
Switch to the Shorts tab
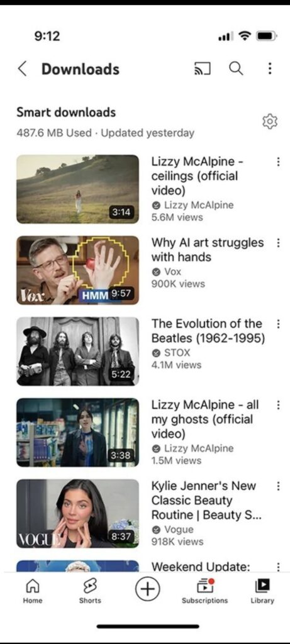90,591
